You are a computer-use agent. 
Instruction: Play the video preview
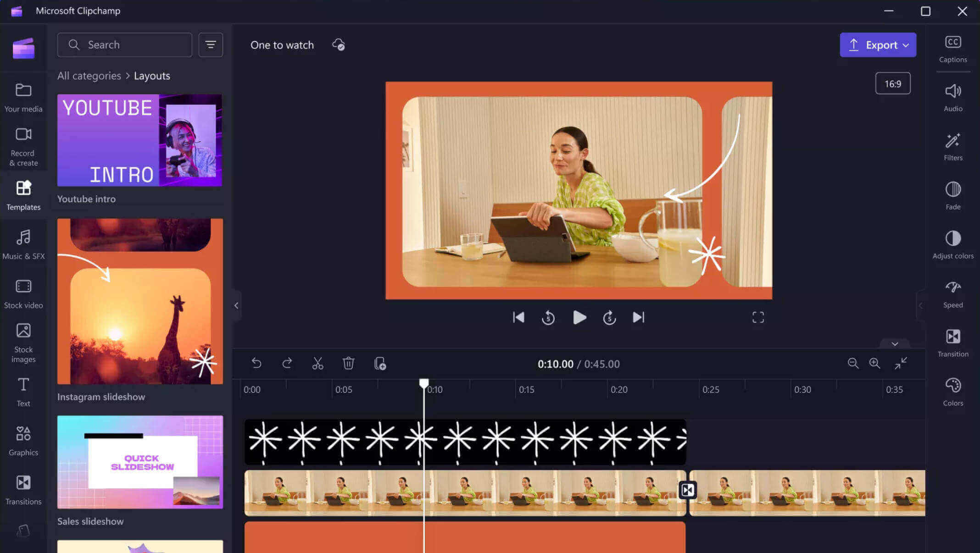point(579,317)
